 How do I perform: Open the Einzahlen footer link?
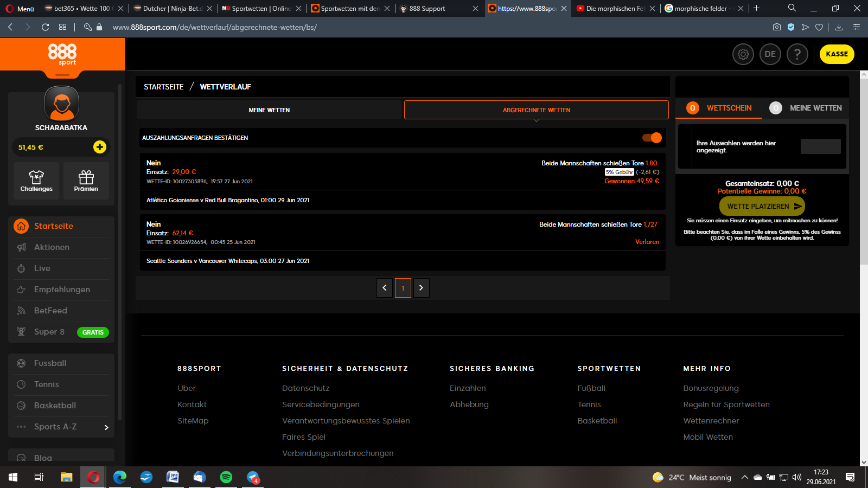468,388
